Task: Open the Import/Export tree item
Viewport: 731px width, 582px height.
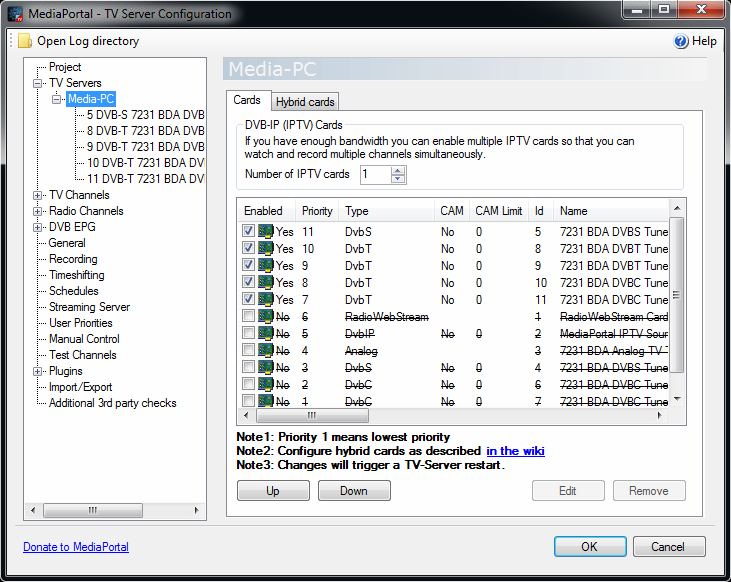Action: tap(80, 387)
